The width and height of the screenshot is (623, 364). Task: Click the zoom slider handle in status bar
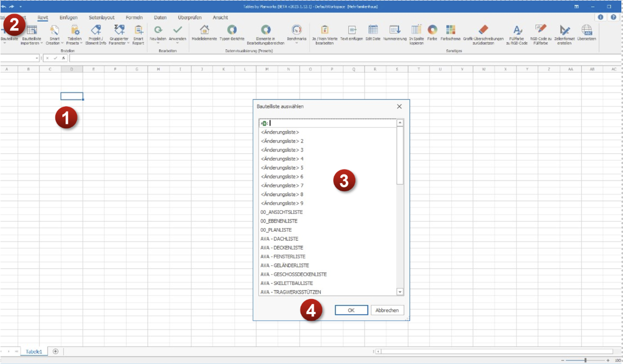585,360
